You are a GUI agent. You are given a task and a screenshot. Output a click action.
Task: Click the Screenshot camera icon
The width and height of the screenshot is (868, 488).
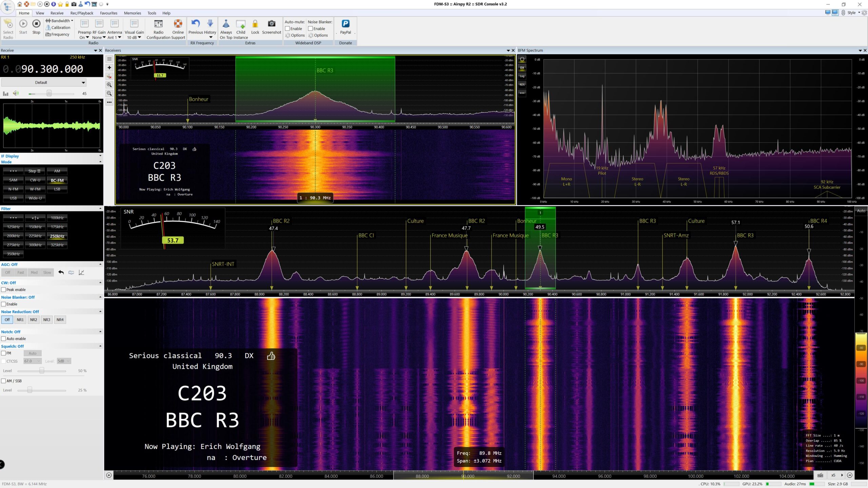coord(271,24)
